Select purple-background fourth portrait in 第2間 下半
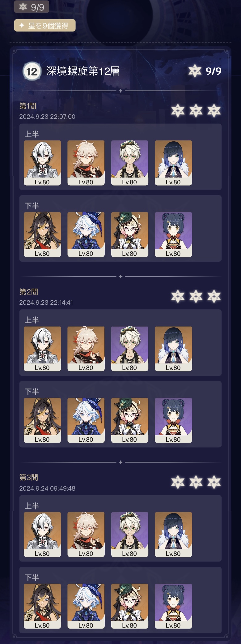241x644 pixels. [x=173, y=420]
